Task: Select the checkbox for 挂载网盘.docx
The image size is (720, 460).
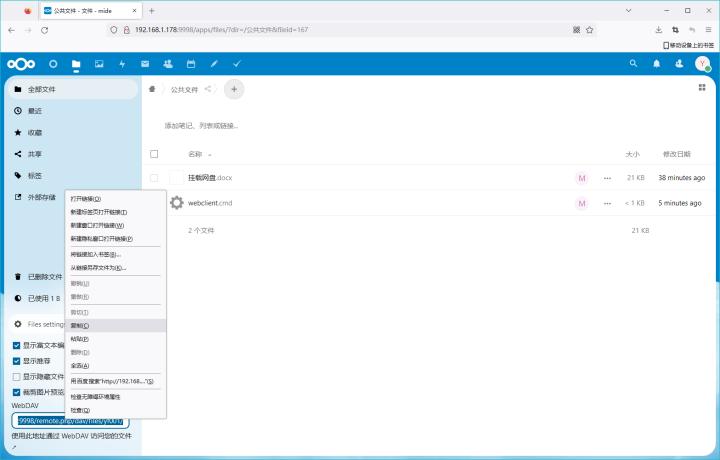Action: [154, 178]
